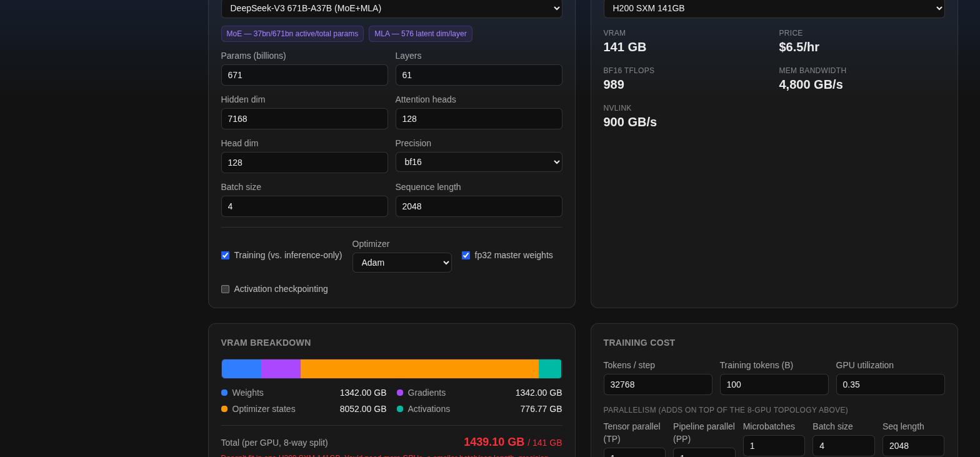Open the DeepSeek-V3 model preset dropdown
The height and width of the screenshot is (457, 980).
(391, 9)
